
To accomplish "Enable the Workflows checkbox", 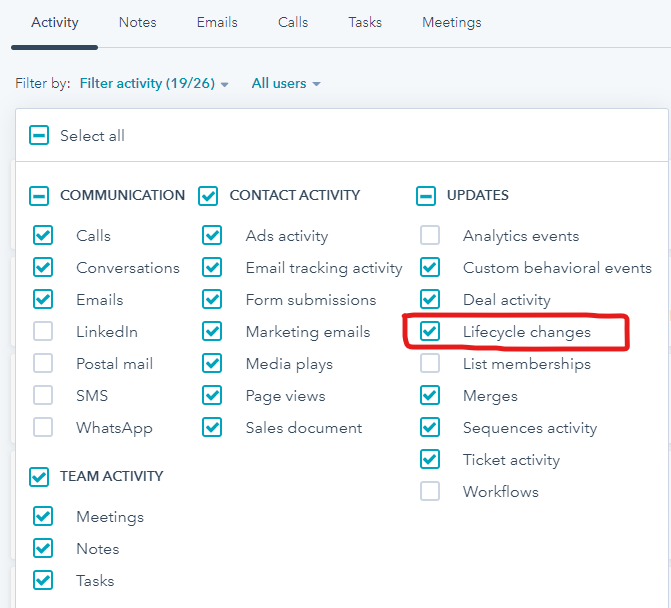I will pos(430,491).
